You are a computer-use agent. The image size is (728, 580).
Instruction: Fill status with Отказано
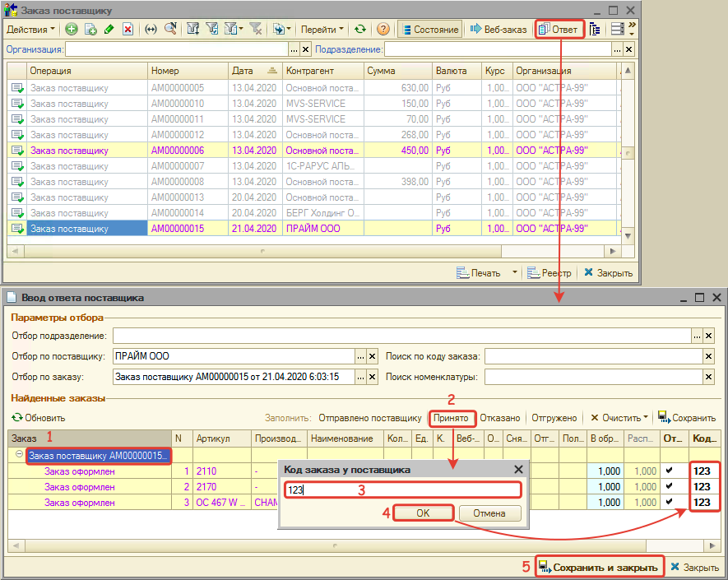point(499,418)
